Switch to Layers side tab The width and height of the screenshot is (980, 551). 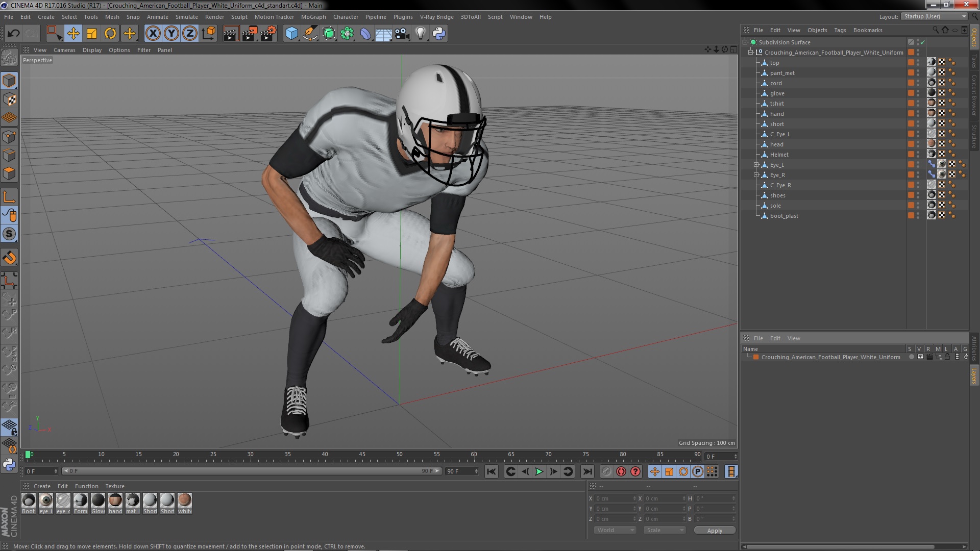tap(974, 375)
